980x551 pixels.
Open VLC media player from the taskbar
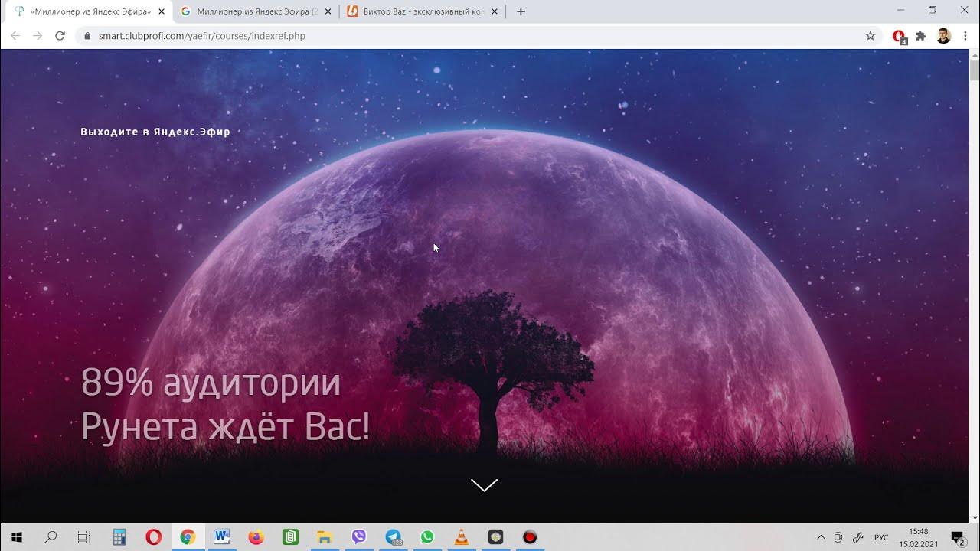(x=462, y=537)
